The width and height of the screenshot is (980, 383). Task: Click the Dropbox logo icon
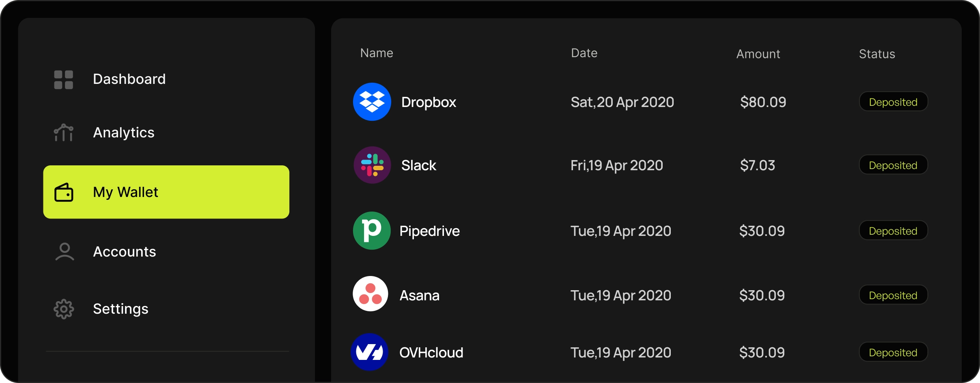click(x=372, y=102)
